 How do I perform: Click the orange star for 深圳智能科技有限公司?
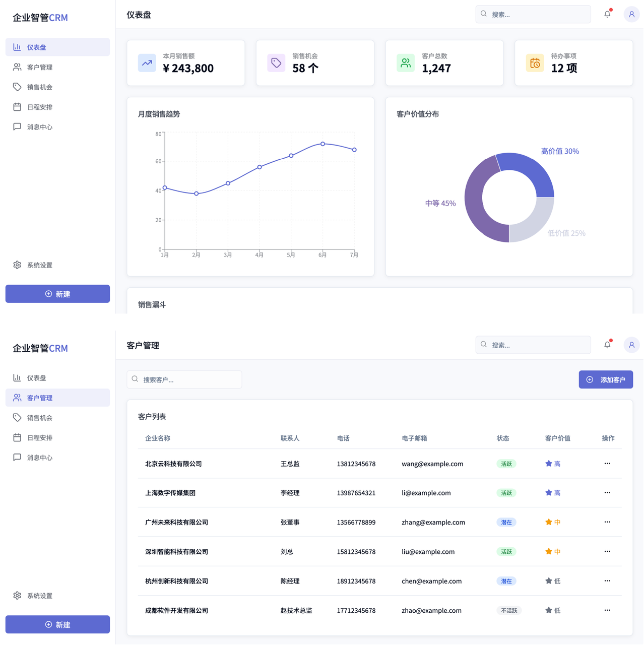pyautogui.click(x=549, y=551)
